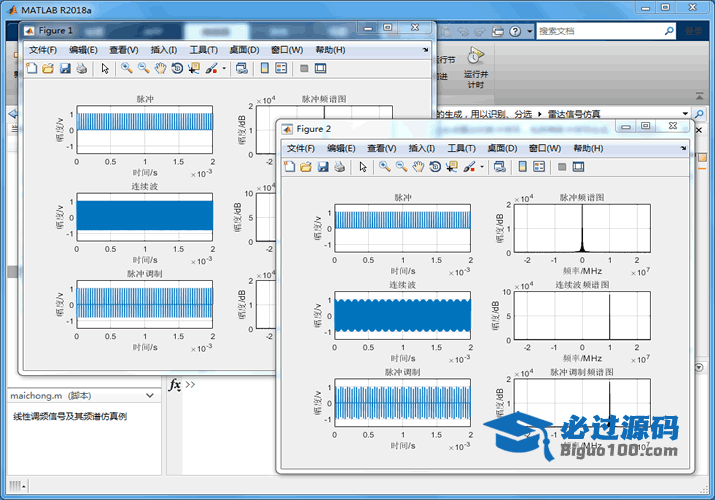The image size is (715, 500).
Task: Click the 搜索文档 search field
Action: [x=600, y=31]
